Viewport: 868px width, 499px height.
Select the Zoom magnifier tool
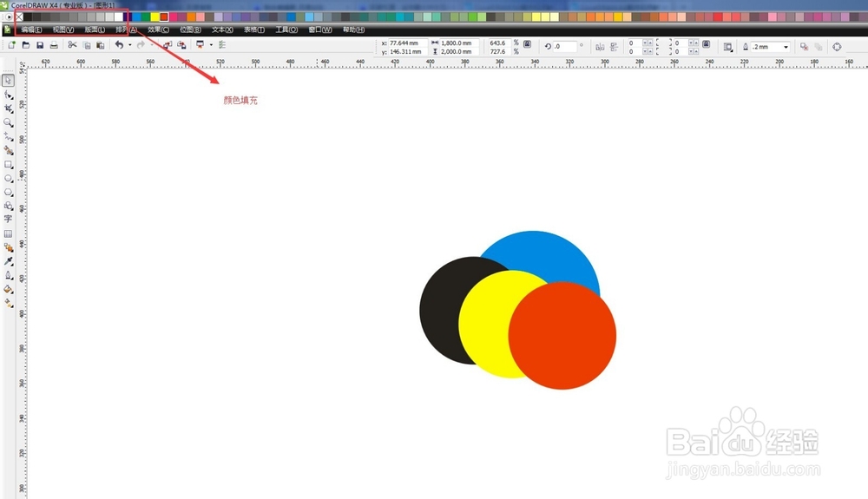[8, 123]
